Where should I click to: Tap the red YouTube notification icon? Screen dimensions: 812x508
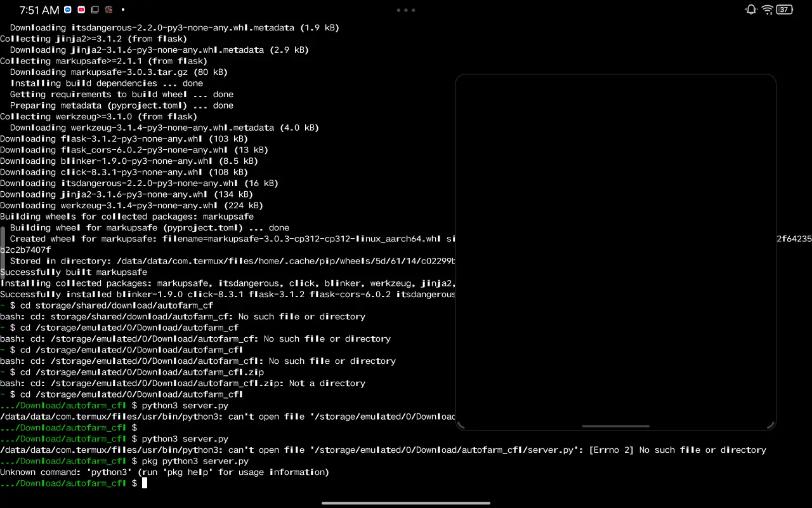pos(81,10)
